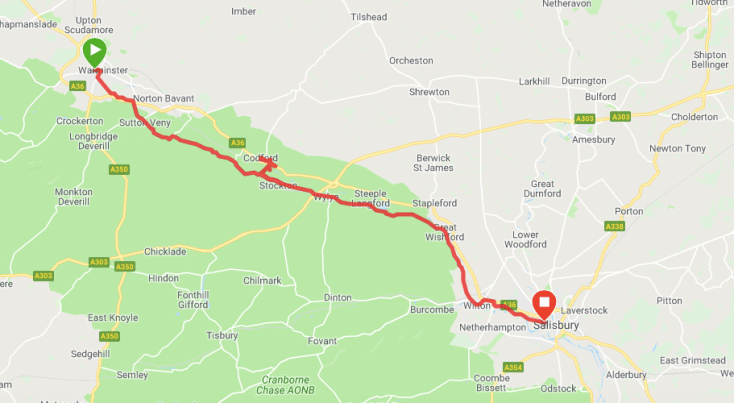Select the Salisbury city label
This screenshot has width=734, height=403.
pyautogui.click(x=556, y=325)
